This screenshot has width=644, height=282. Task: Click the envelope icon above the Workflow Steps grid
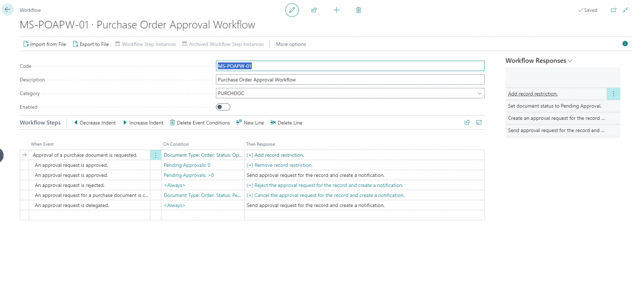click(x=479, y=122)
